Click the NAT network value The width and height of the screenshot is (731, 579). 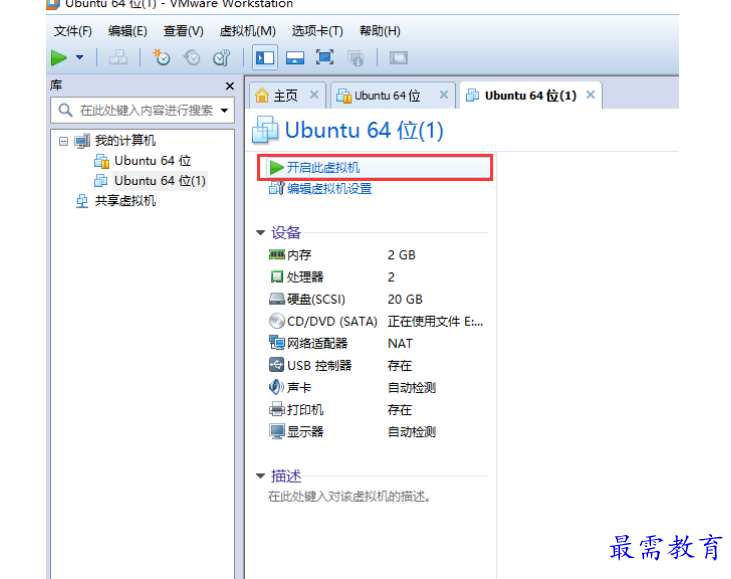point(400,344)
